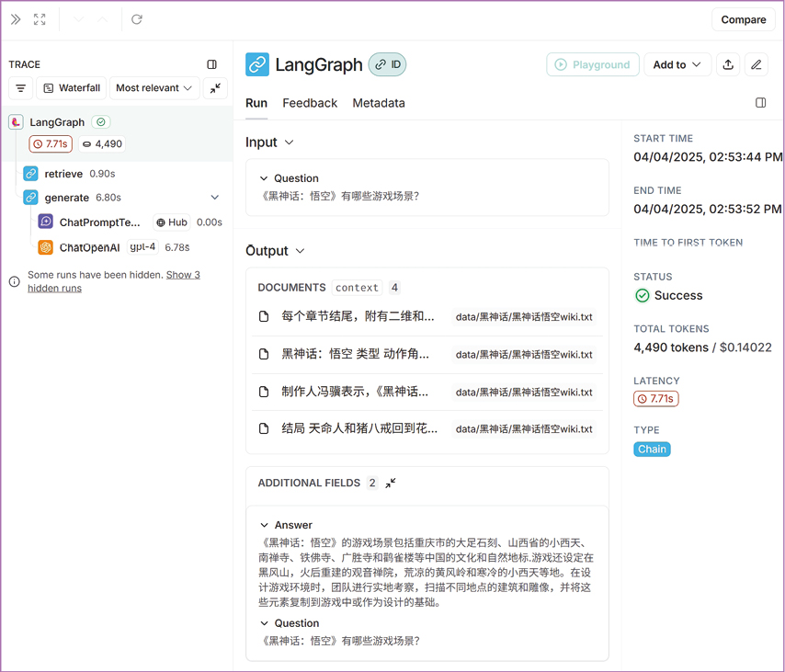Click the Compare button

coord(743,19)
